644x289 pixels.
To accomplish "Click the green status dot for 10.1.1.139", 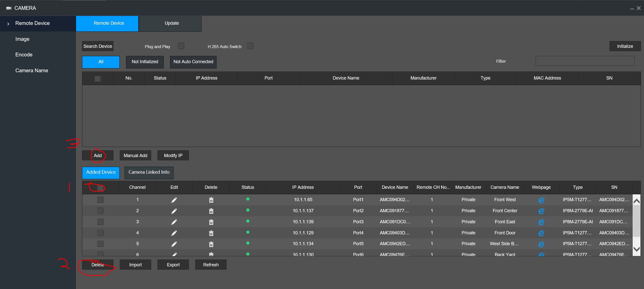I will coord(248,221).
